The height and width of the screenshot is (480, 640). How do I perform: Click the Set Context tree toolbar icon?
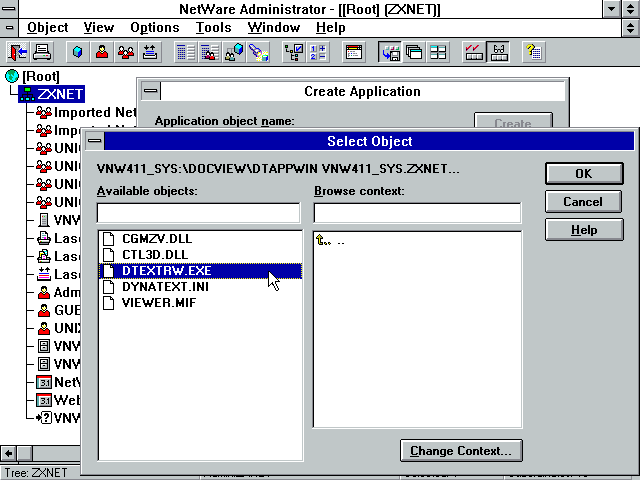294,52
